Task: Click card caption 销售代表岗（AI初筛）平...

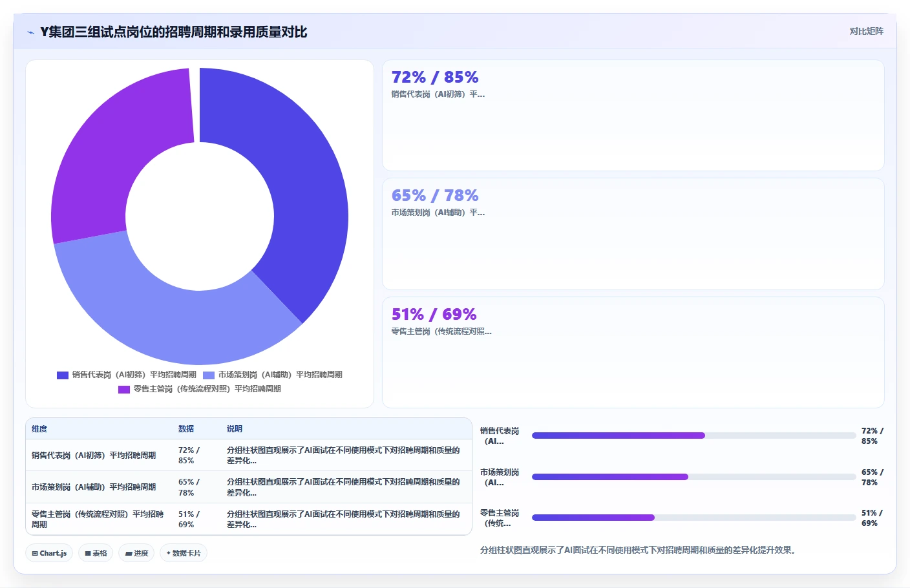Action: click(x=438, y=94)
